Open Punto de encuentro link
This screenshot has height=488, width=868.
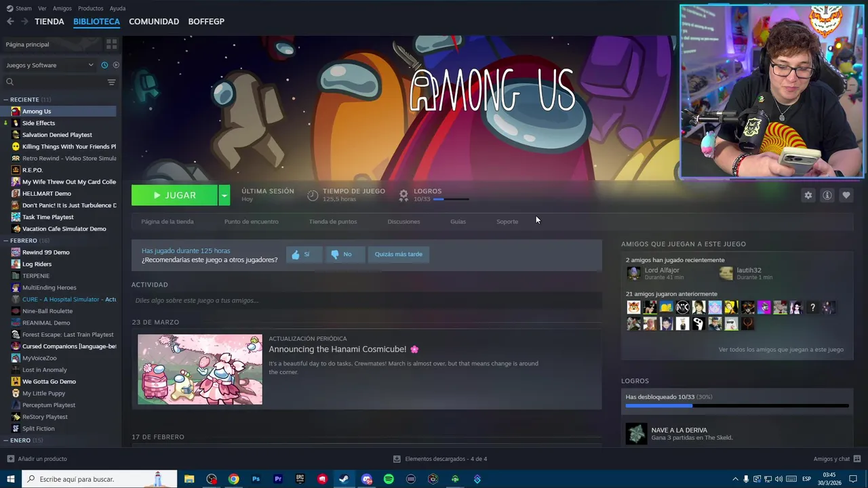coord(251,222)
